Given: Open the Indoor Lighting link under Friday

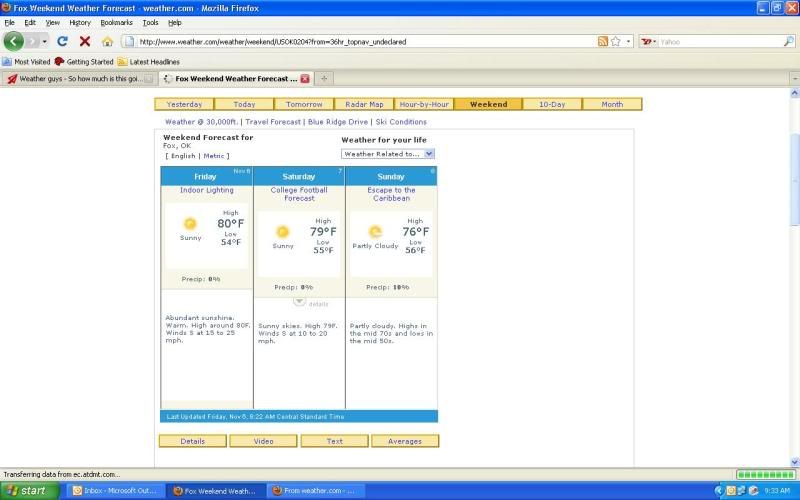Looking at the screenshot, I should [x=207, y=190].
